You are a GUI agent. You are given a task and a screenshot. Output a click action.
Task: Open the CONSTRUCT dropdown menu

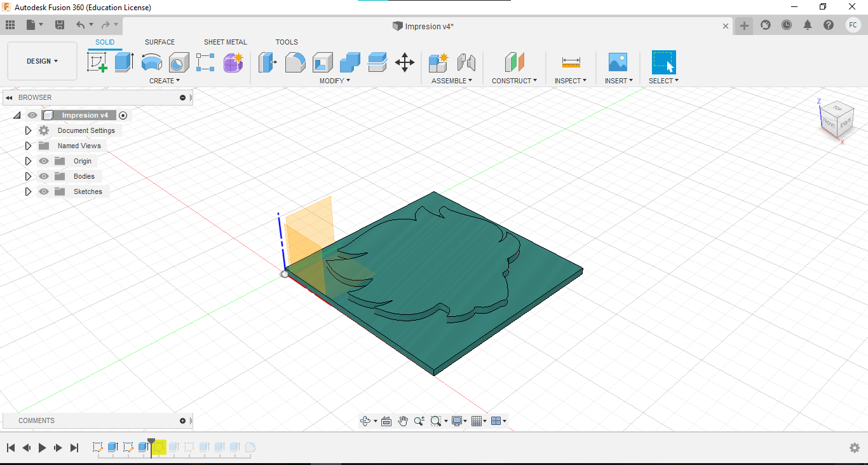point(515,81)
